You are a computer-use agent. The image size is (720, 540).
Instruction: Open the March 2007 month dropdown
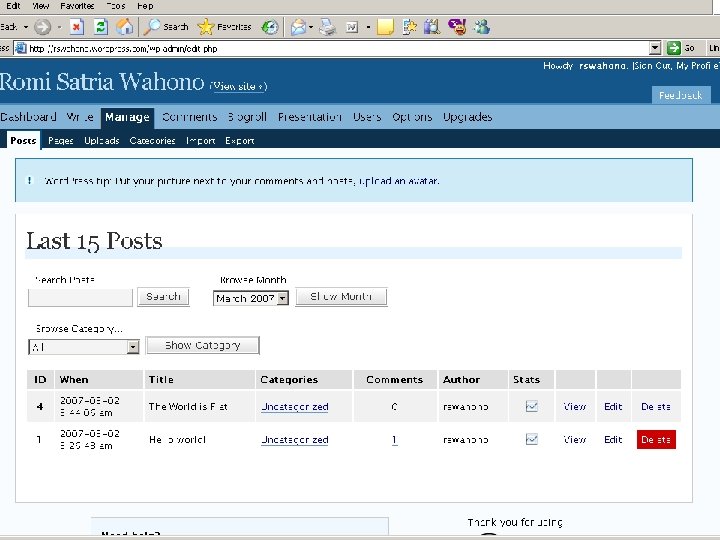[x=283, y=298]
